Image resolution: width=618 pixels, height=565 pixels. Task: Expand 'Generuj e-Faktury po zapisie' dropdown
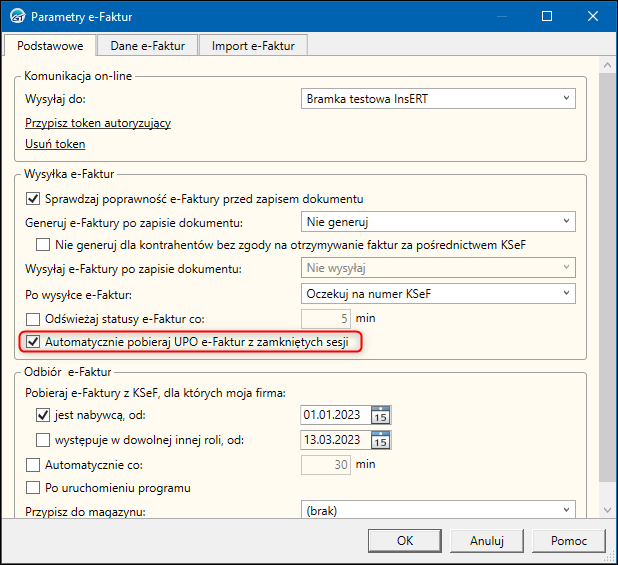pyautogui.click(x=438, y=221)
